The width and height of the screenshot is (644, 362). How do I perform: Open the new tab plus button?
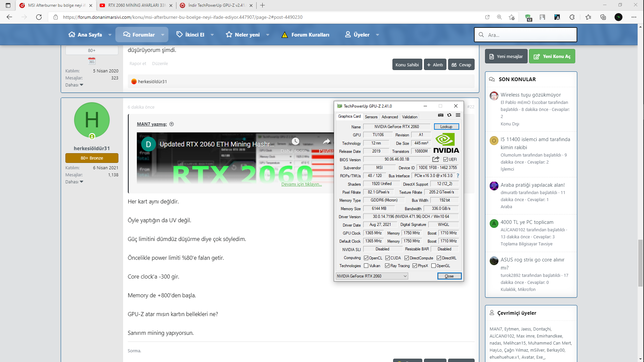[x=262, y=5]
